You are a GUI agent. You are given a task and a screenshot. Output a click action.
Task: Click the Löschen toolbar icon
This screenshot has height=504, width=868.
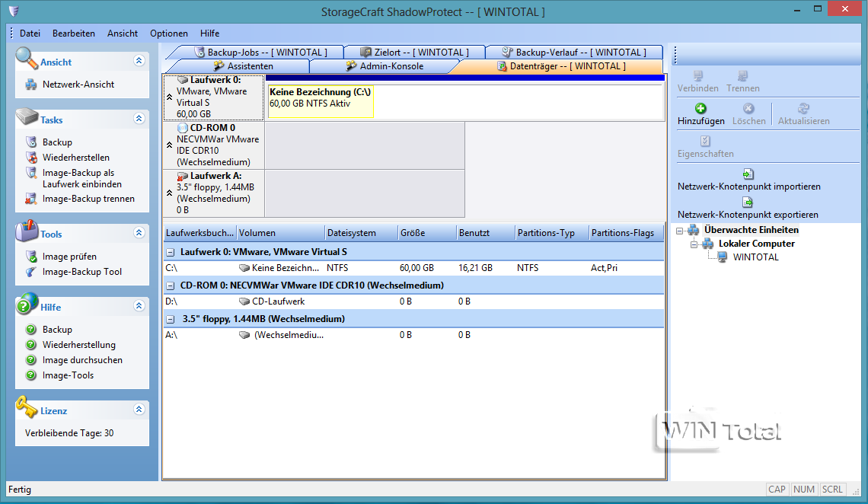(748, 108)
